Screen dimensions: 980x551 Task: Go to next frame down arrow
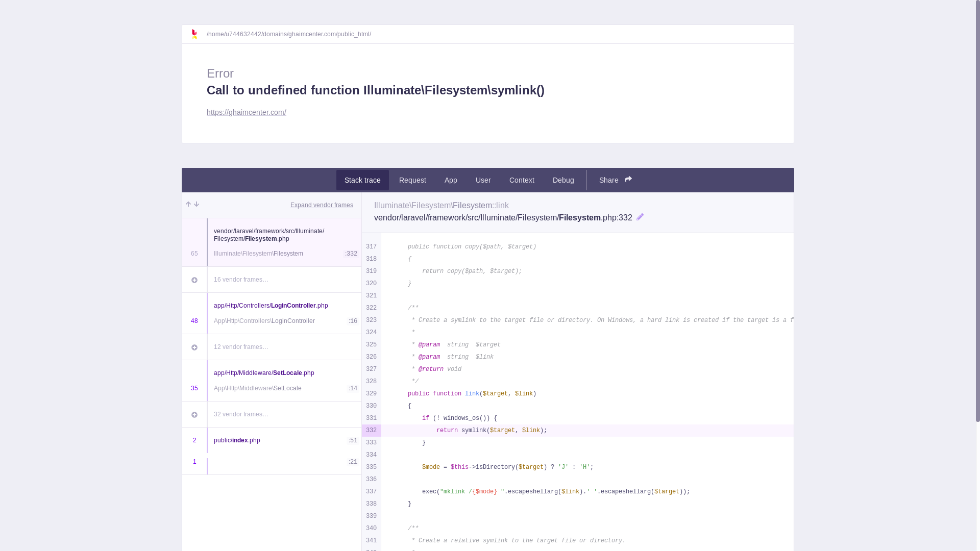pyautogui.click(x=197, y=205)
